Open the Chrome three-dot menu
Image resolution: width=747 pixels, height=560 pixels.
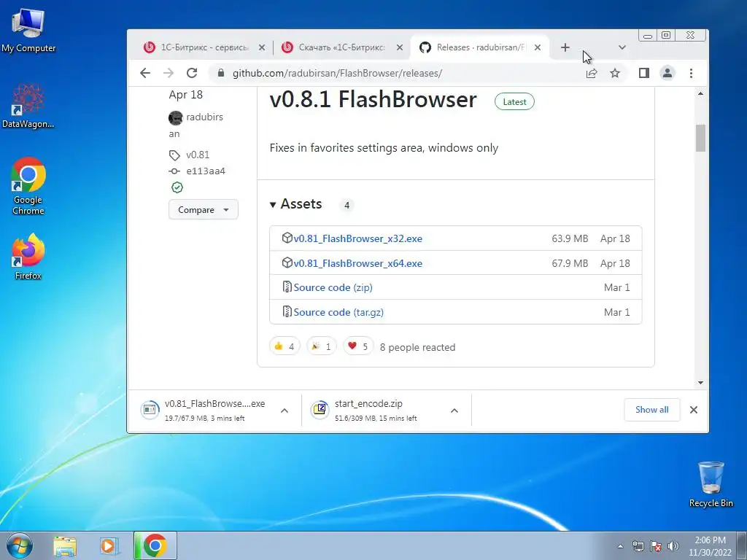tap(691, 73)
